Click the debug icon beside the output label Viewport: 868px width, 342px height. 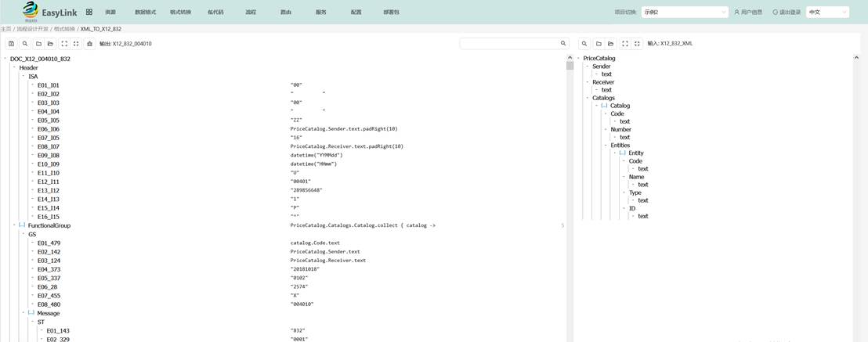point(90,44)
